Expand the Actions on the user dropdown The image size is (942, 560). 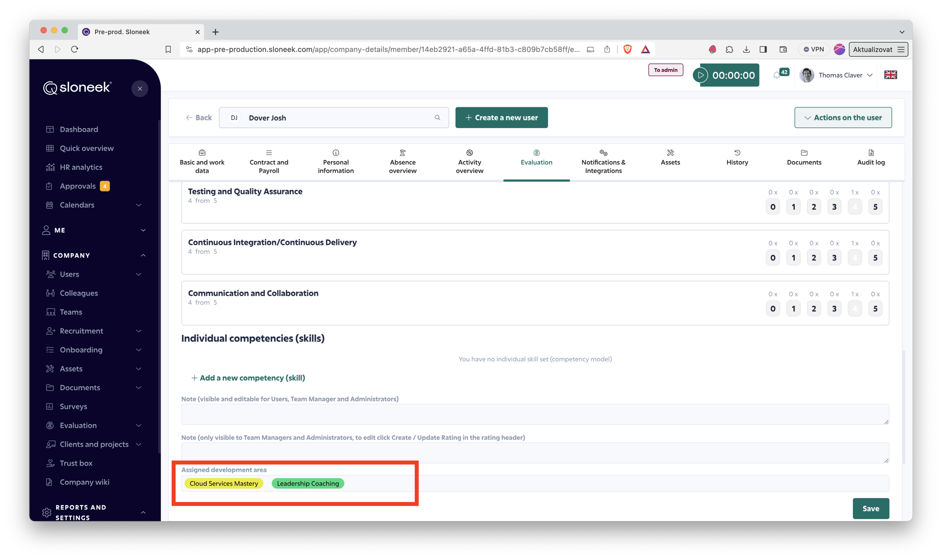coord(843,118)
